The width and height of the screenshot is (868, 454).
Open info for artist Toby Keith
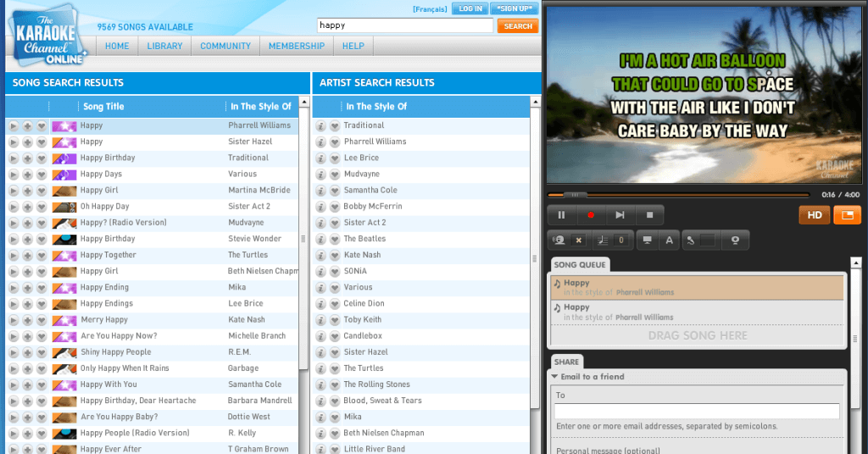pos(320,320)
